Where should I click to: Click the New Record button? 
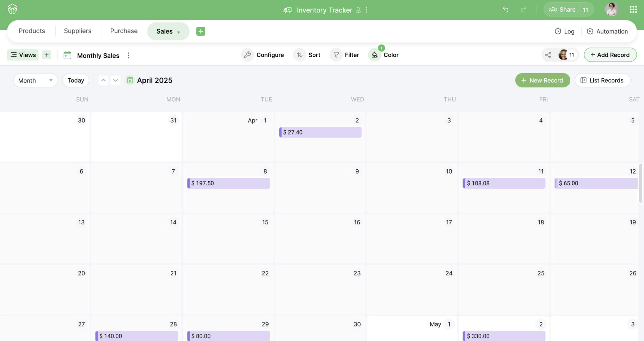click(542, 80)
